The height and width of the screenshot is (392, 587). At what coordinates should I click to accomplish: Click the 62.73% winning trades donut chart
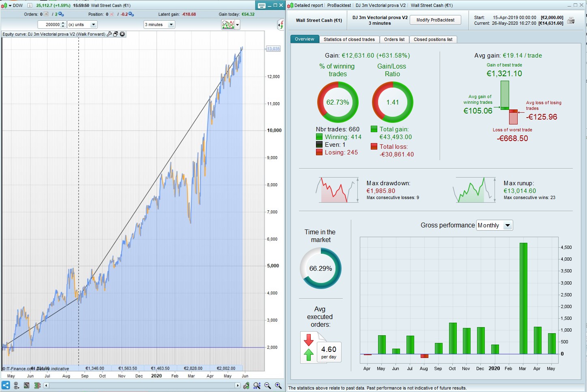pyautogui.click(x=338, y=102)
